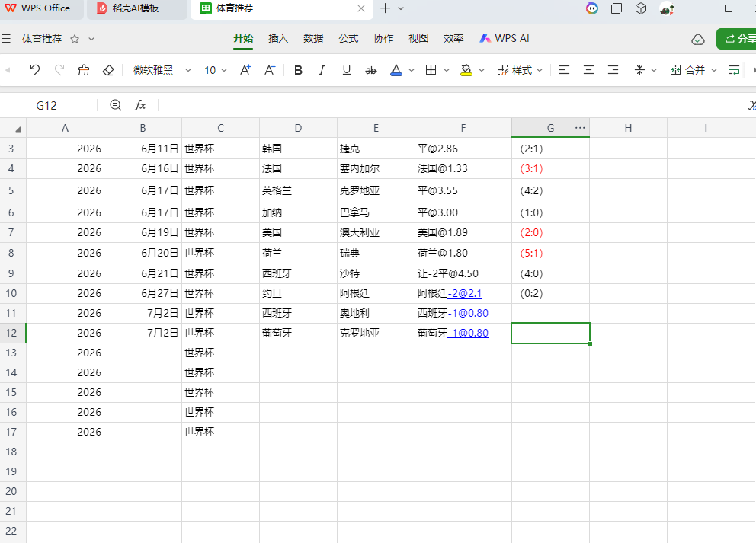Open the 样式 styles menu
Screen dimensions: 756x543
pyautogui.click(x=520, y=70)
